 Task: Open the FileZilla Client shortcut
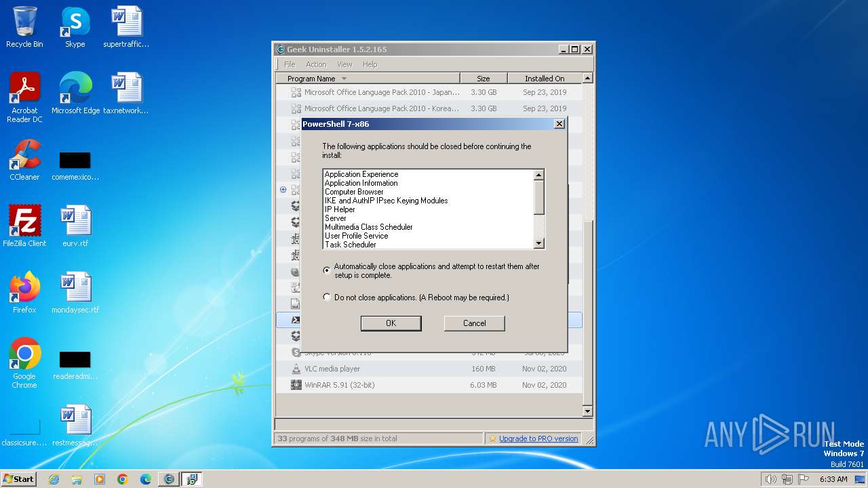click(x=24, y=226)
